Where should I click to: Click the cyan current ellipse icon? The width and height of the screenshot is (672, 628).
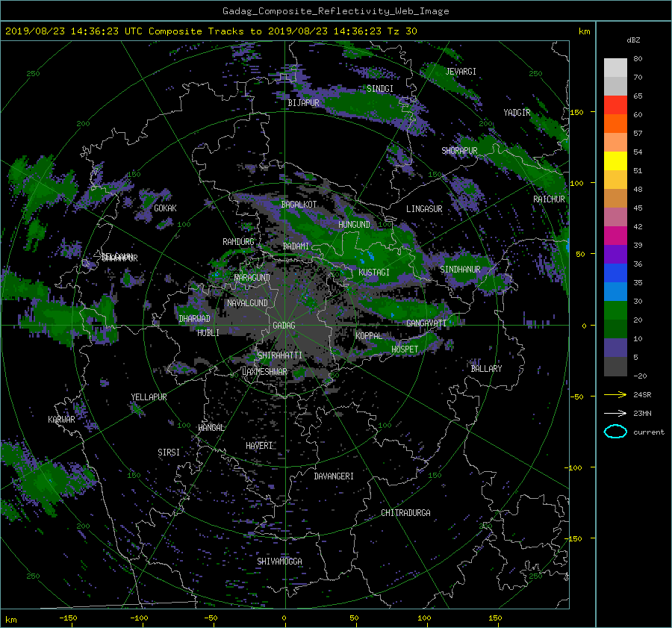(x=615, y=432)
